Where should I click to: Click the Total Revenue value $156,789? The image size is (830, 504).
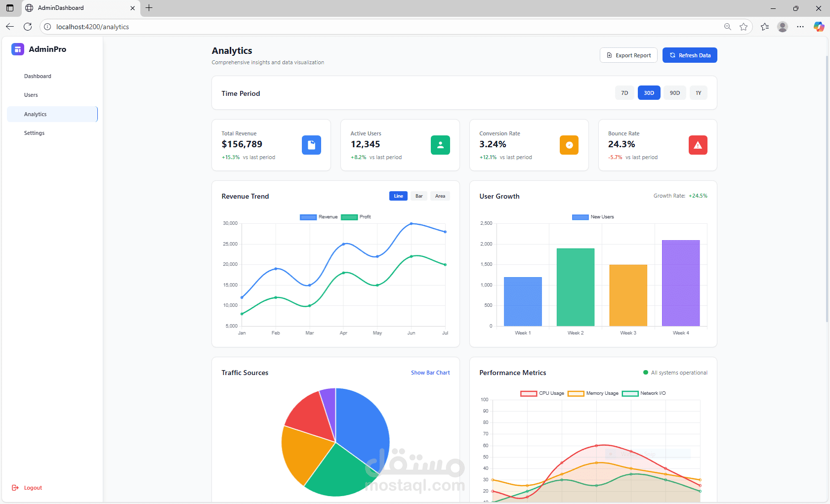[242, 144]
